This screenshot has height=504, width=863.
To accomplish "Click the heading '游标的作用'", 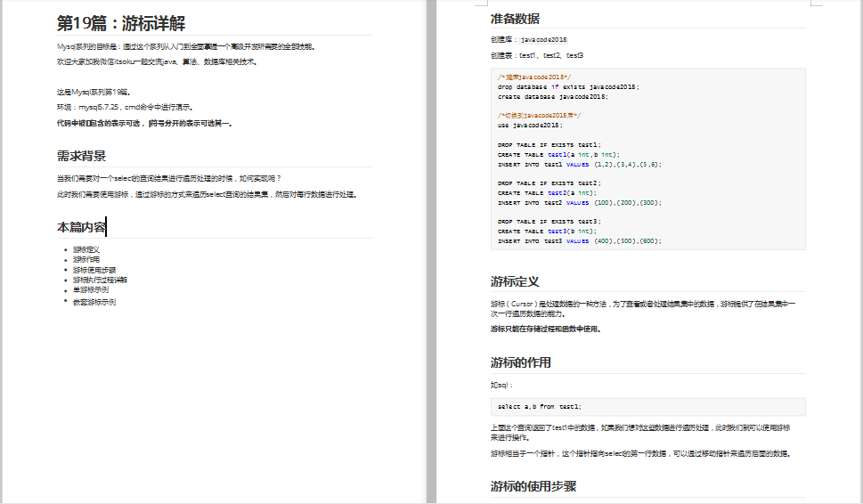I will (521, 362).
